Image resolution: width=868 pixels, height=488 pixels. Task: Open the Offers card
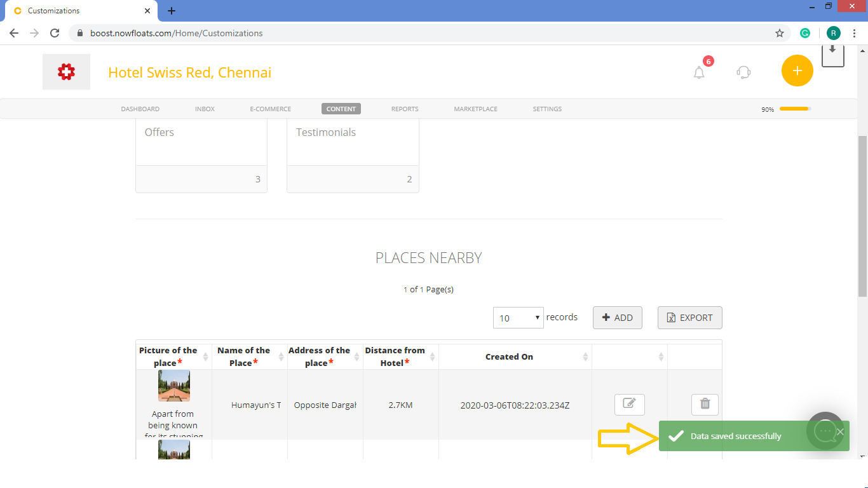201,156
